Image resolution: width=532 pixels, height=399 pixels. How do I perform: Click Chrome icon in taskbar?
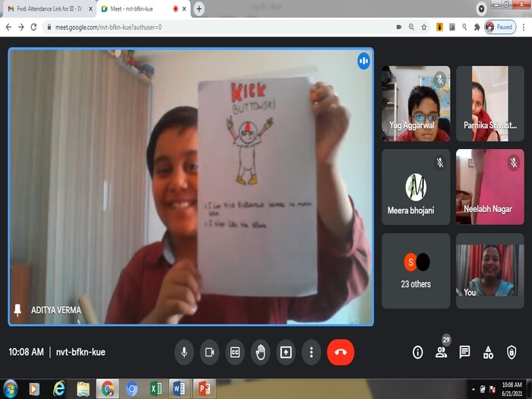click(108, 389)
